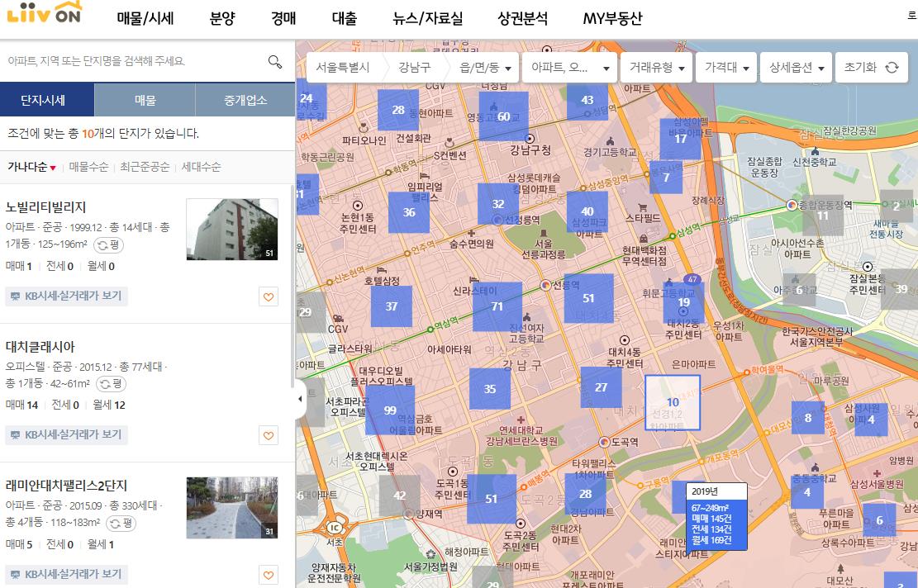Click the 매매 145건 tooltip line
This screenshot has height=588, width=918.
[711, 519]
